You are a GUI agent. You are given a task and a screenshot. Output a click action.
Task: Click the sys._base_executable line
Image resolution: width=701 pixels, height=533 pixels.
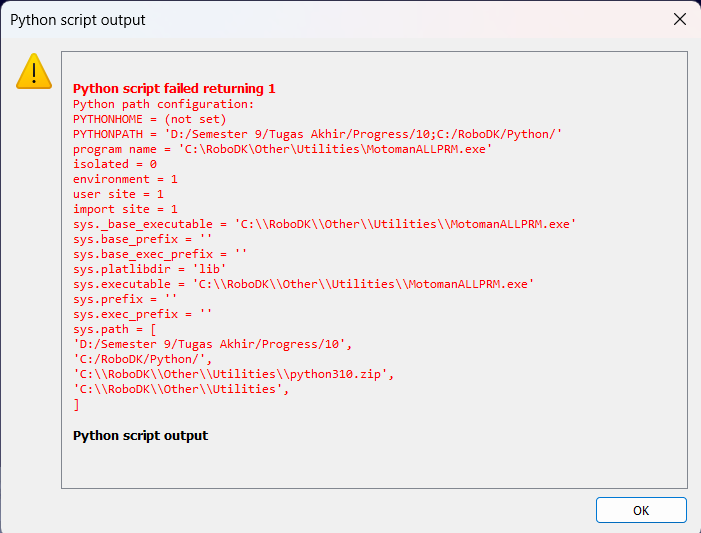point(325,224)
